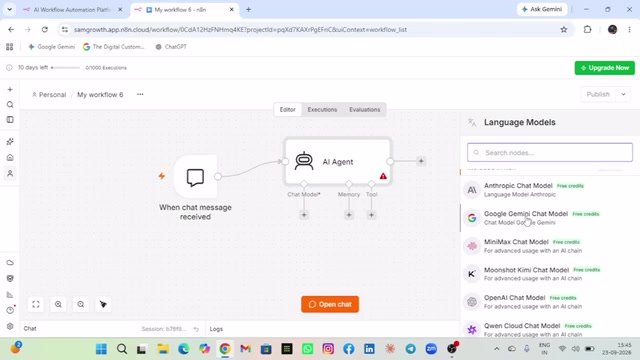Expand the Publish dropdown arrow
This screenshot has width=640, height=360.
coord(623,94)
